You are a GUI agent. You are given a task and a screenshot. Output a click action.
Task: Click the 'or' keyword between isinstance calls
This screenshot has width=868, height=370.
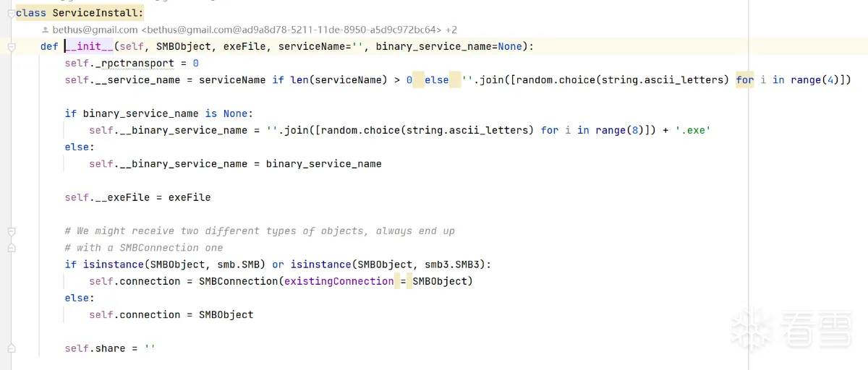pyautogui.click(x=278, y=264)
